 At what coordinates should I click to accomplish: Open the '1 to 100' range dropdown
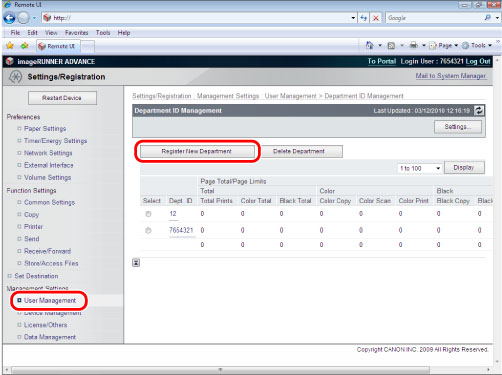coord(420,168)
